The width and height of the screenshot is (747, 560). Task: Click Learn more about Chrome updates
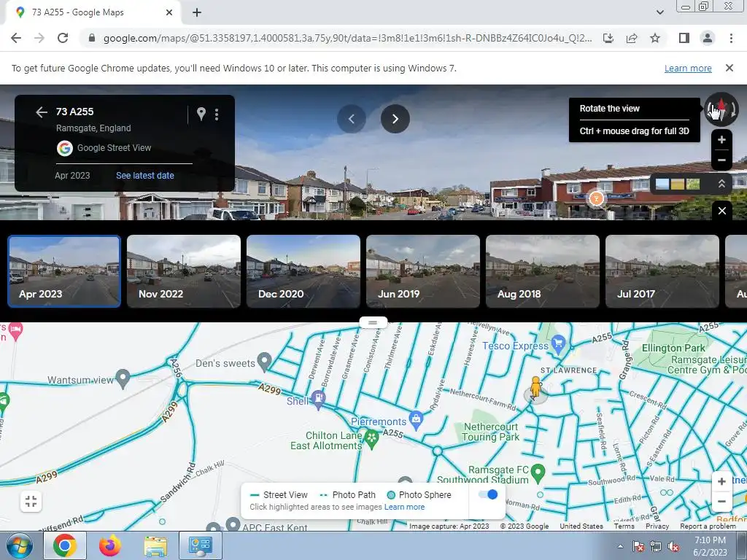click(688, 68)
